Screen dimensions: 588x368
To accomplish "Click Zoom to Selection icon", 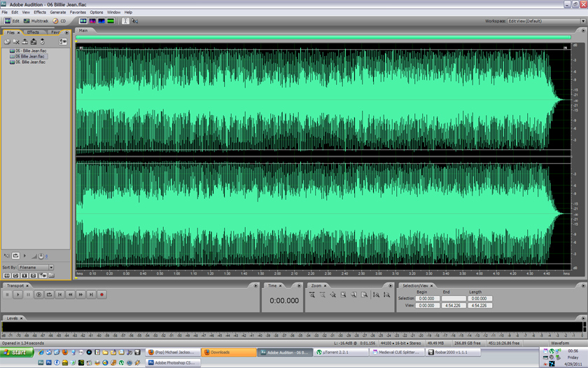I will click(x=344, y=295).
